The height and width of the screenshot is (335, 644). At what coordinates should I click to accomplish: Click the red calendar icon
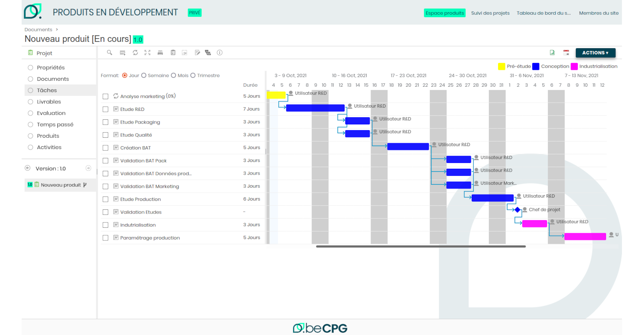566,53
